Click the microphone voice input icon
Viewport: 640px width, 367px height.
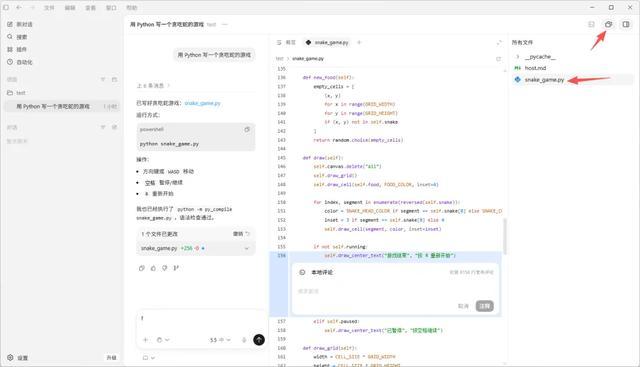pyautogui.click(x=244, y=340)
